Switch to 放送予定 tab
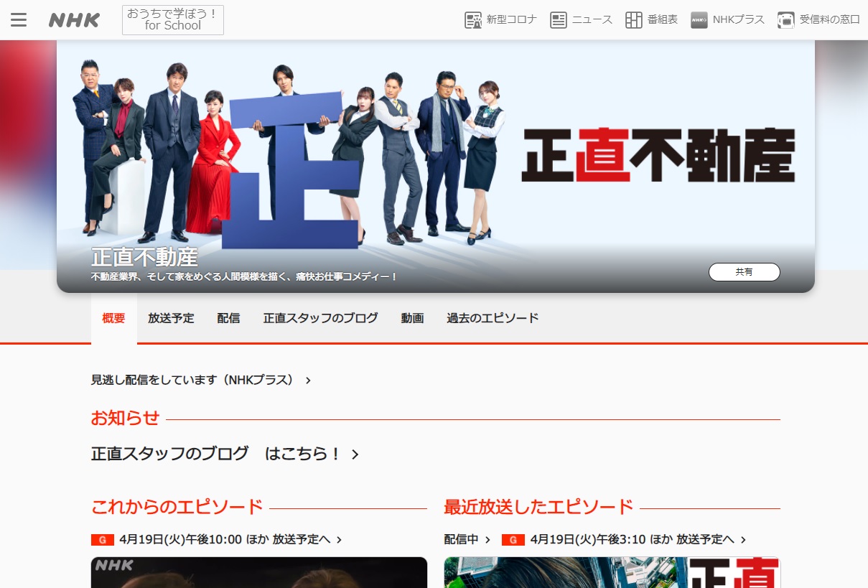This screenshot has width=868, height=588. [172, 318]
